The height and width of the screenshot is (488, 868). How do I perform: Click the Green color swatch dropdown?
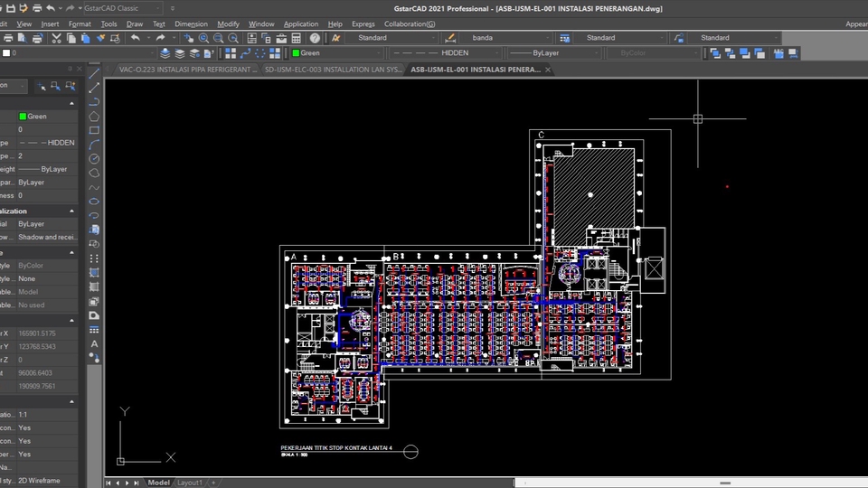(x=333, y=53)
